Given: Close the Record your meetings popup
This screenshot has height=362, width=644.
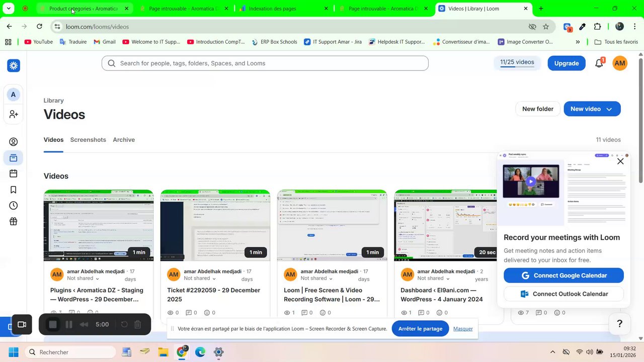Looking at the screenshot, I should pos(620,161).
